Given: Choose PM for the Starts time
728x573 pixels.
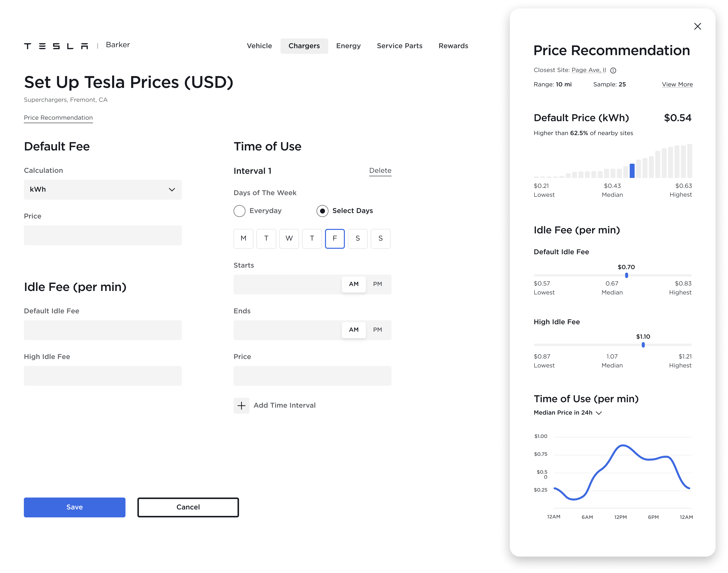Looking at the screenshot, I should [x=377, y=284].
